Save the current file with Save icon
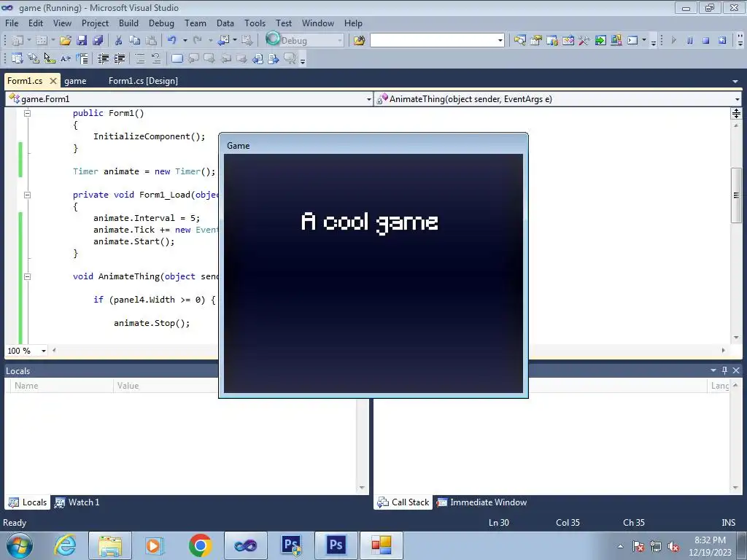The height and width of the screenshot is (560, 747). point(82,41)
